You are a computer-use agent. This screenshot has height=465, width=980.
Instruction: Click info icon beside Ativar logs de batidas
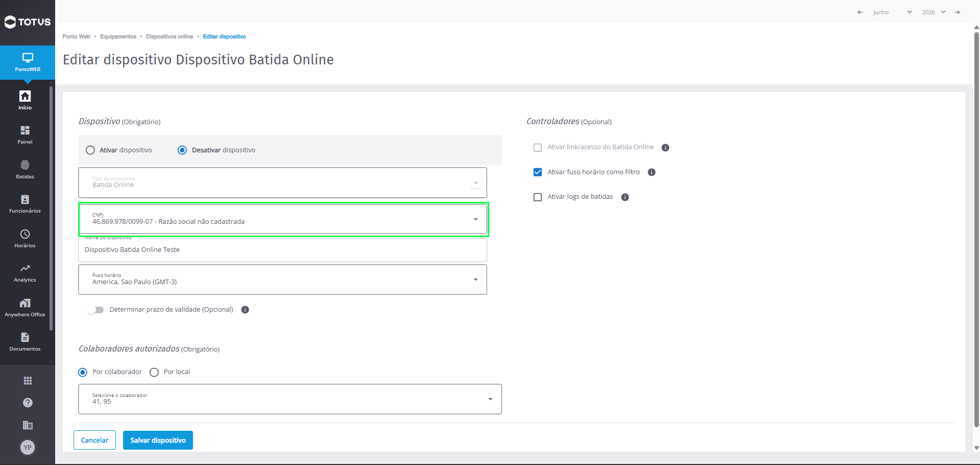pyautogui.click(x=625, y=197)
